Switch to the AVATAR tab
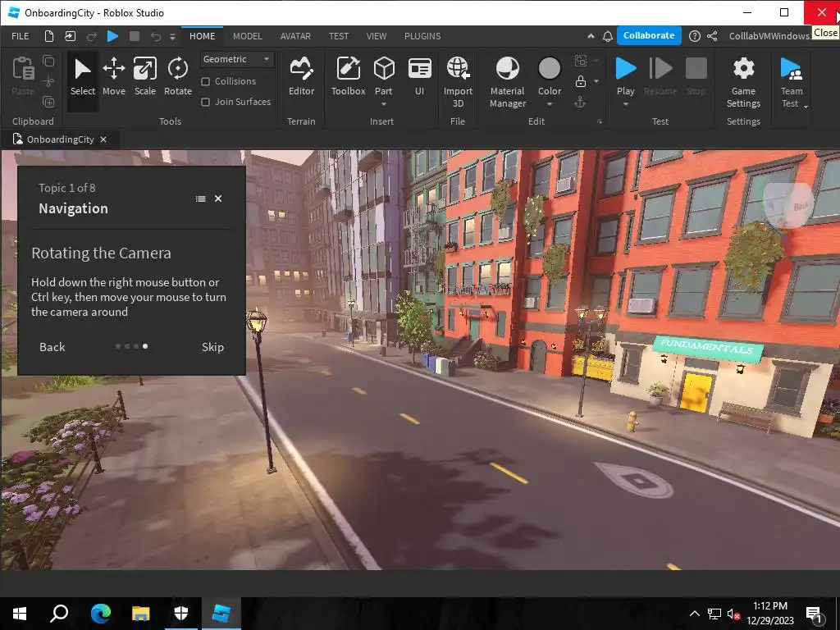840x630 pixels. tap(295, 36)
